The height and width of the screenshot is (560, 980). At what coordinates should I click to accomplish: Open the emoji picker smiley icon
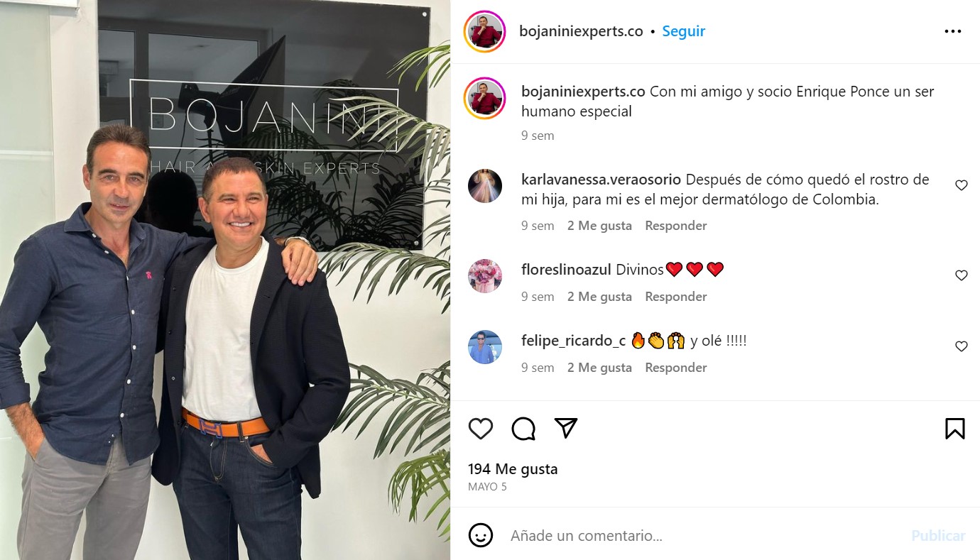[481, 535]
